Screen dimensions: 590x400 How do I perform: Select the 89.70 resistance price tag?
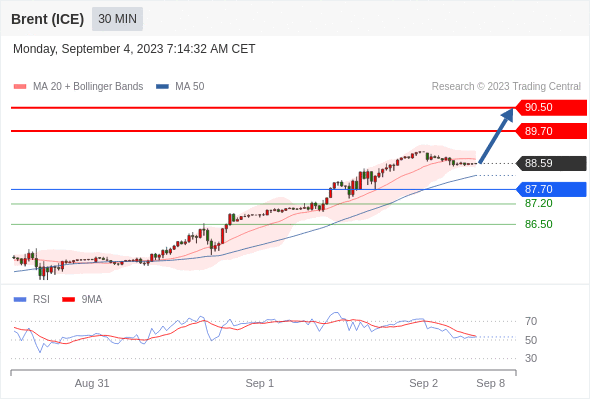point(551,131)
